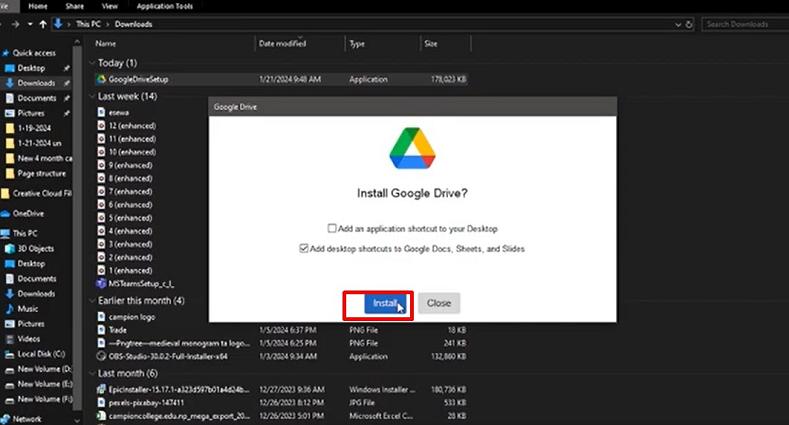Open This PC in navigation pane
Viewport: 789px width, 425px height.
point(25,233)
